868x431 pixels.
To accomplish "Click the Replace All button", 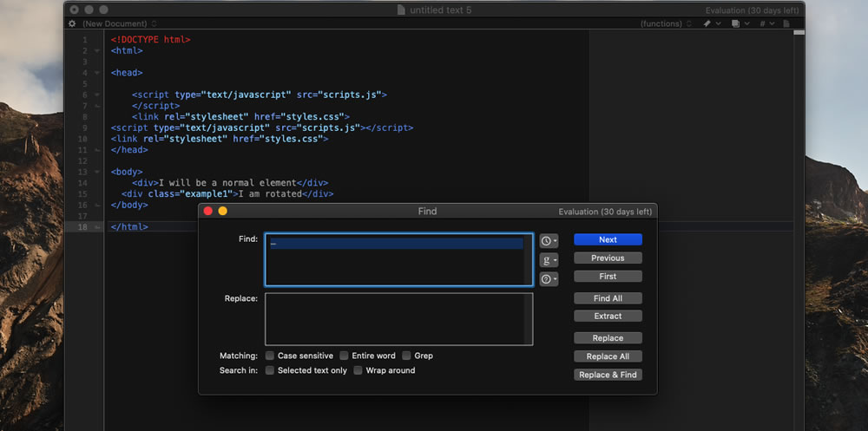I will point(608,356).
